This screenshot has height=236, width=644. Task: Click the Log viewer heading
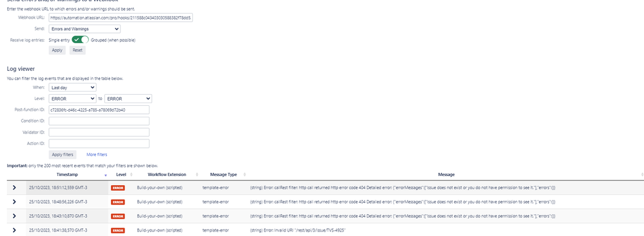[21, 68]
